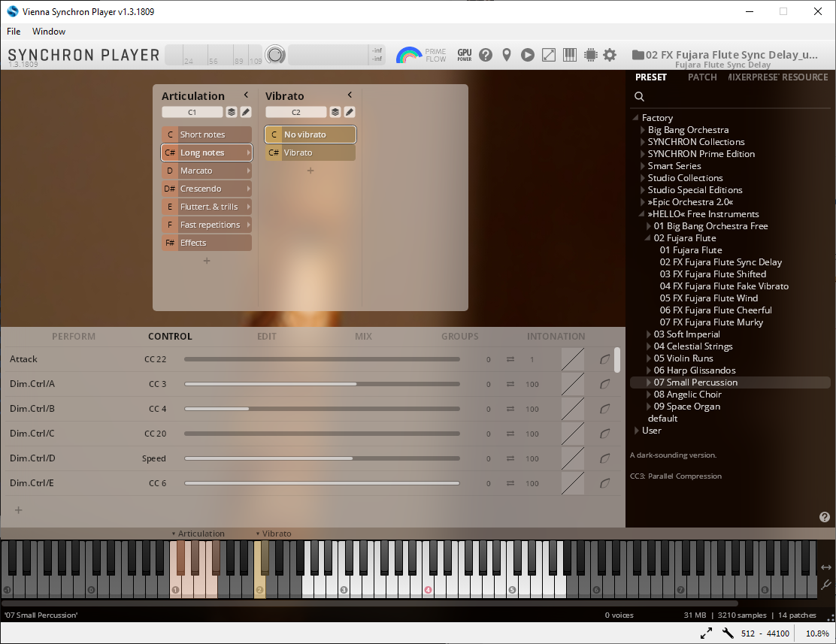Select the Short notes articulation

206,135
